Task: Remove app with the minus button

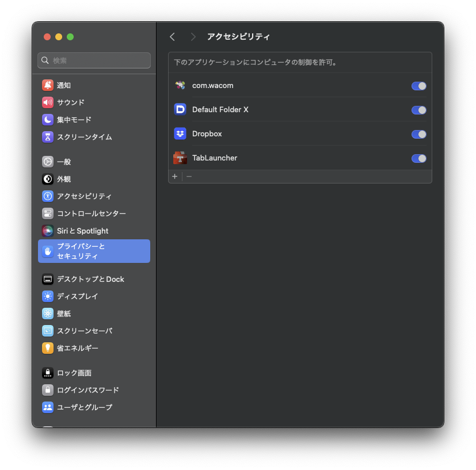Action: (189, 176)
